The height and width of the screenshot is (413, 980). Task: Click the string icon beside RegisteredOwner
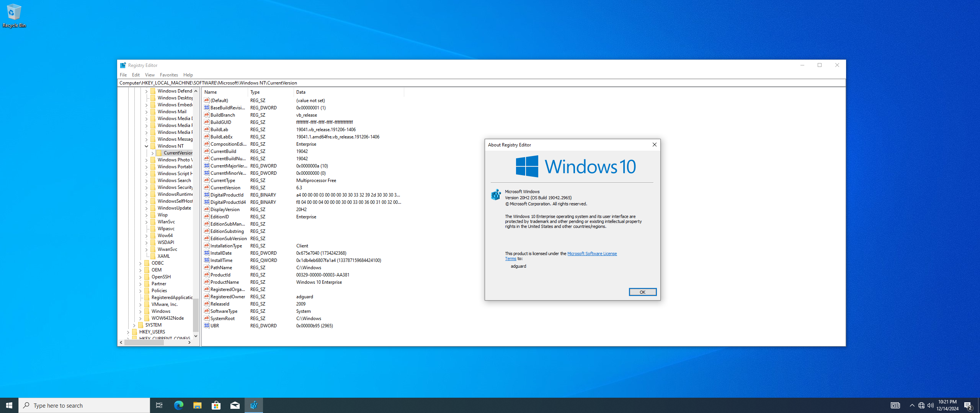click(207, 296)
